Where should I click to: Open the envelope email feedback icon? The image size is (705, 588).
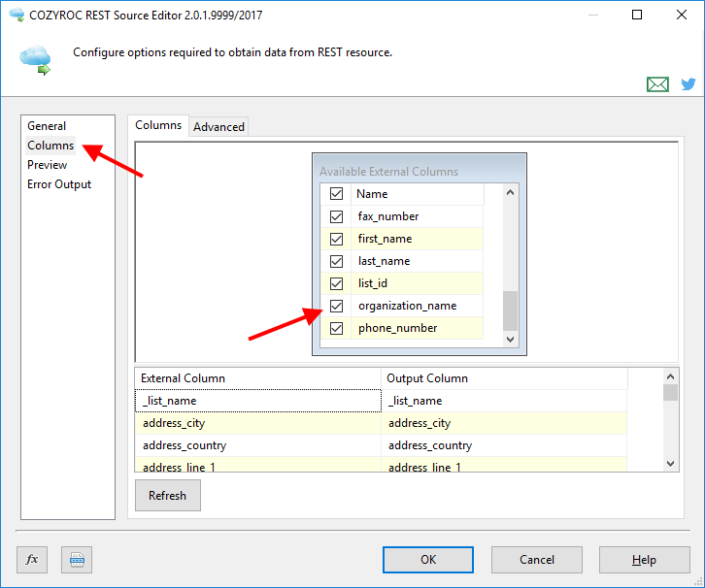(657, 84)
